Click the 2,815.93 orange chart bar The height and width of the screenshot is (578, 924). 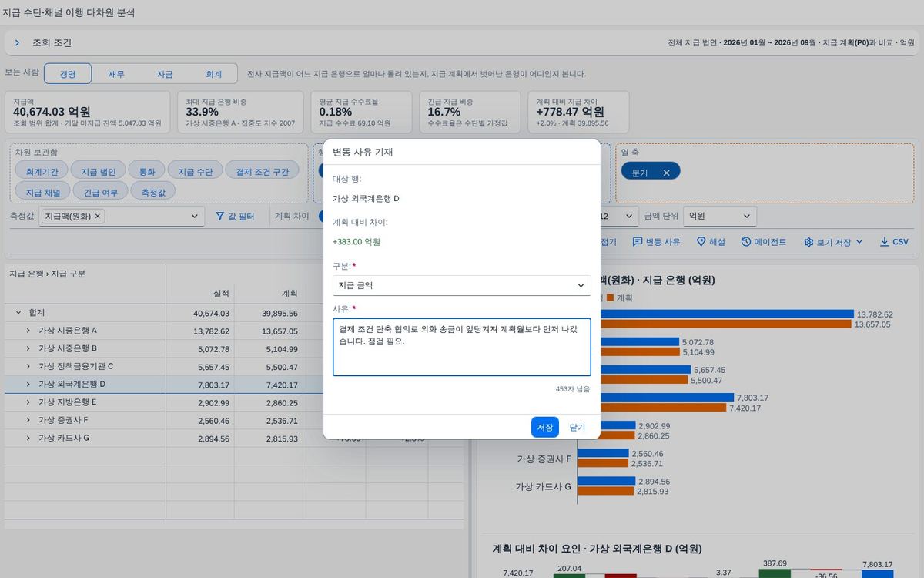pyautogui.click(x=606, y=491)
